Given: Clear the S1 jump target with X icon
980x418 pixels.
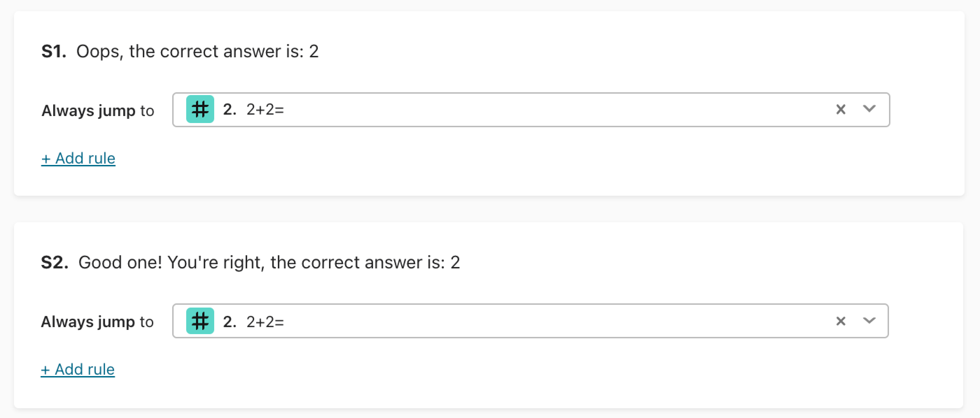Looking at the screenshot, I should 841,109.
